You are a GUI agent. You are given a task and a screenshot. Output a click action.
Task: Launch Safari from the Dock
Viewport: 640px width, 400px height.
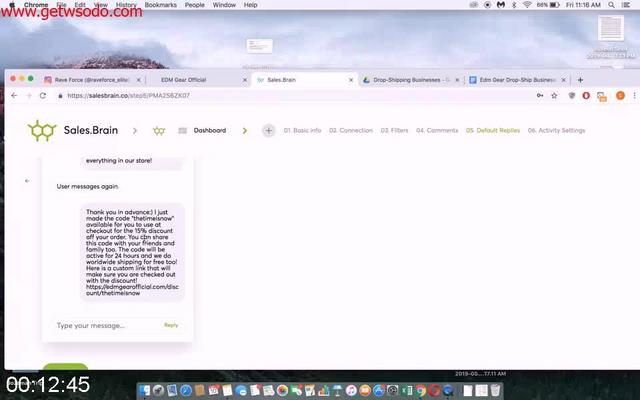(186, 391)
